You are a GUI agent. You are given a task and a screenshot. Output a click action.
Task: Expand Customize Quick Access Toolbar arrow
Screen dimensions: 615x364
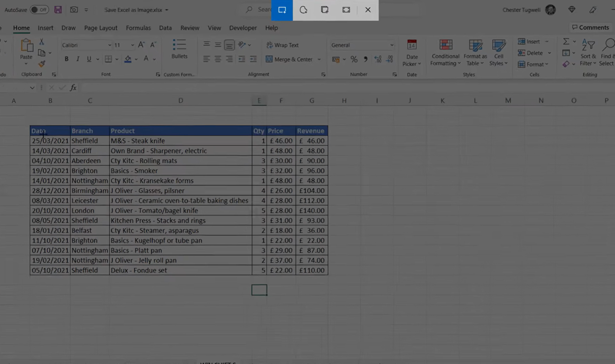click(x=86, y=10)
